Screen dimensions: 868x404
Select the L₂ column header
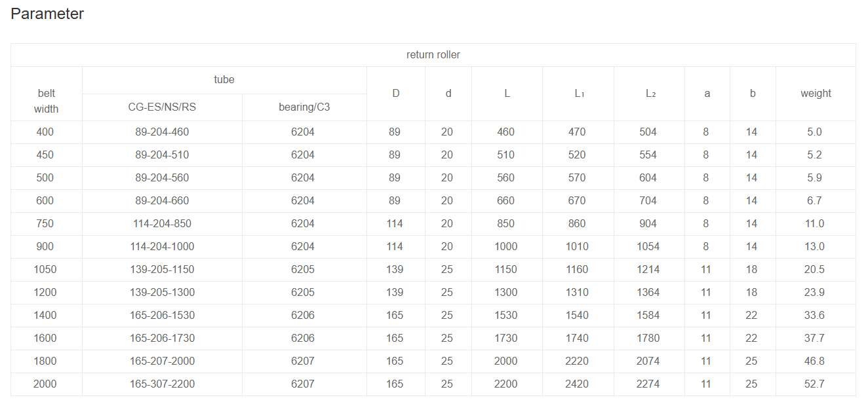point(650,94)
